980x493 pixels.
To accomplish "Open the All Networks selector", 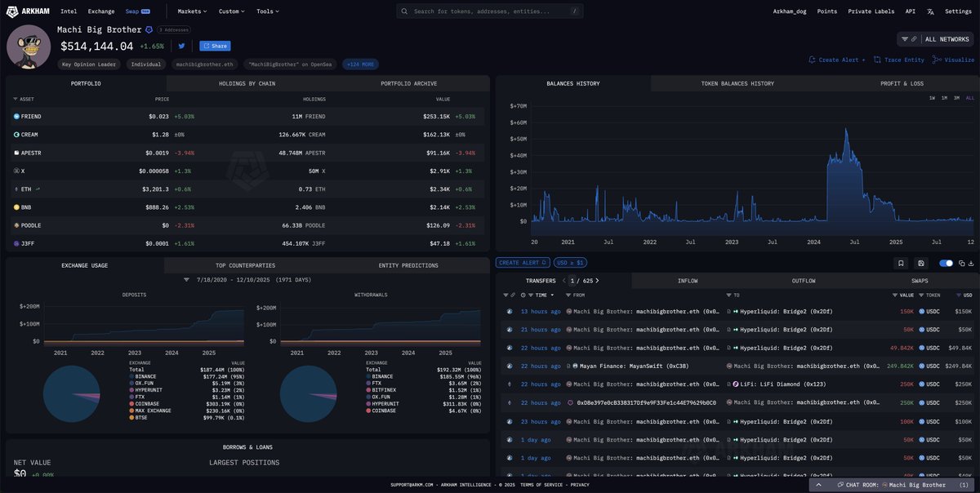I will click(x=936, y=38).
